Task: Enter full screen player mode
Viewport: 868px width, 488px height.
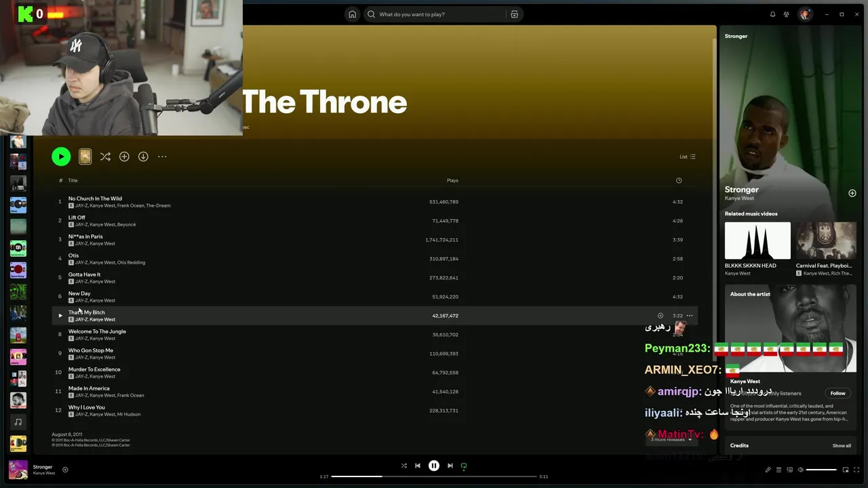Action: click(856, 470)
